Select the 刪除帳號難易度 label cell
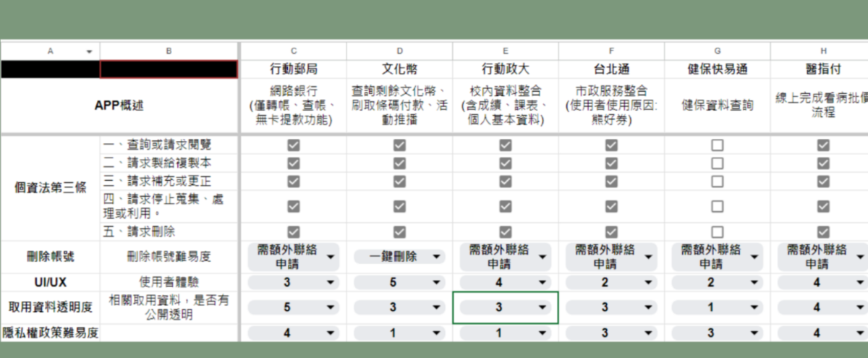Image resolution: width=868 pixels, height=358 pixels. (x=169, y=257)
